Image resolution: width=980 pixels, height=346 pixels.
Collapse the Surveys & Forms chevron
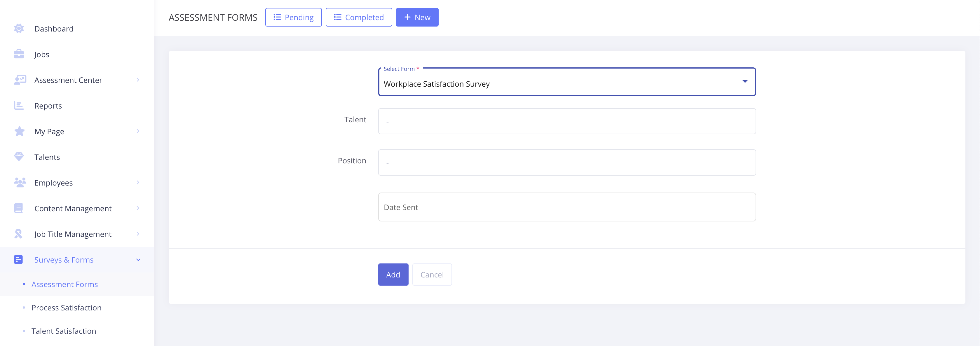[138, 260]
